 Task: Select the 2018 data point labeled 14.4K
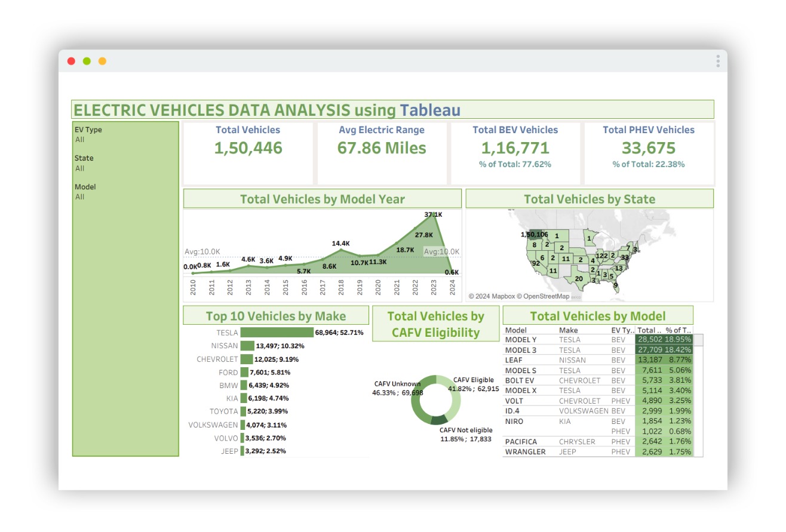341,250
